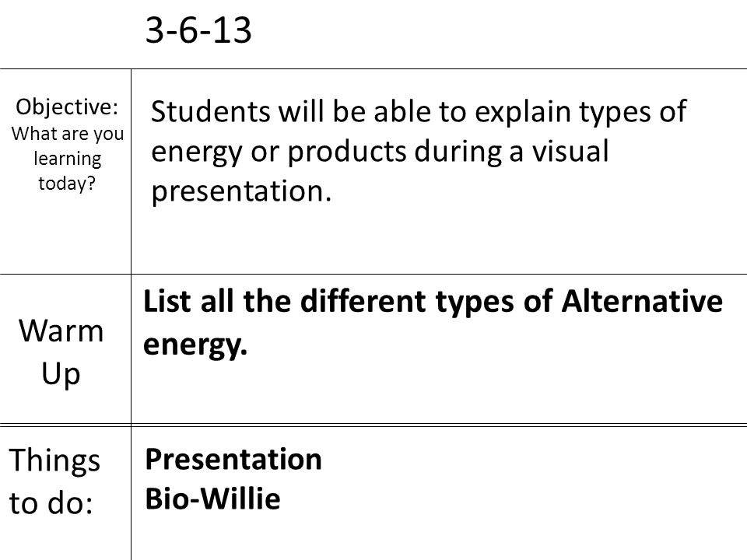Screen dimensions: 747x560
Task: Click the 'Bio-Willie' item
Action: click(x=212, y=499)
